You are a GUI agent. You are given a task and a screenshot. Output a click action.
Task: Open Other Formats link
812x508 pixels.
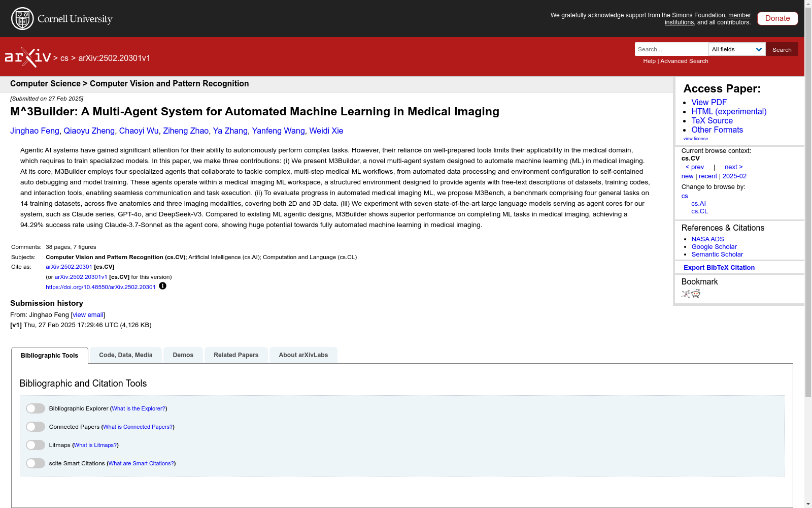point(717,130)
